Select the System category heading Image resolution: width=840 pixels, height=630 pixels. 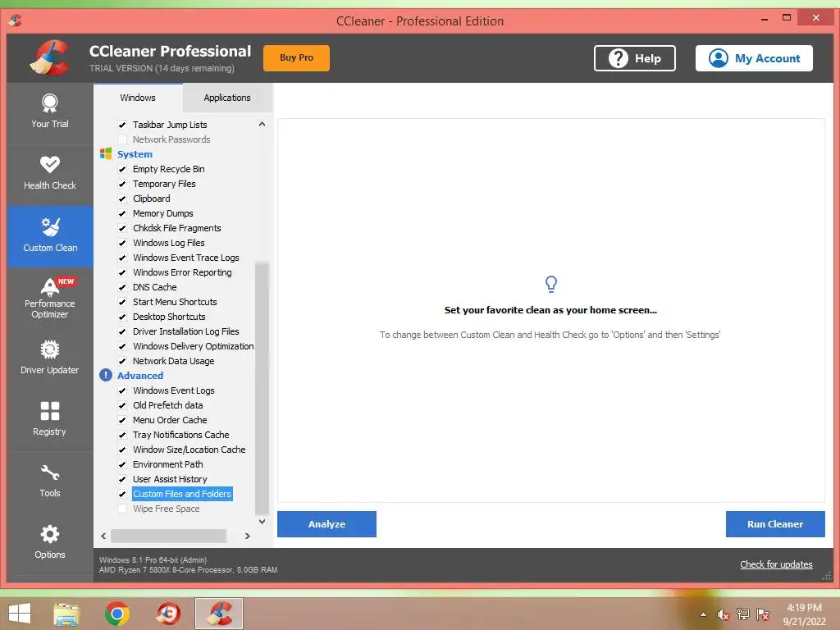coord(135,154)
